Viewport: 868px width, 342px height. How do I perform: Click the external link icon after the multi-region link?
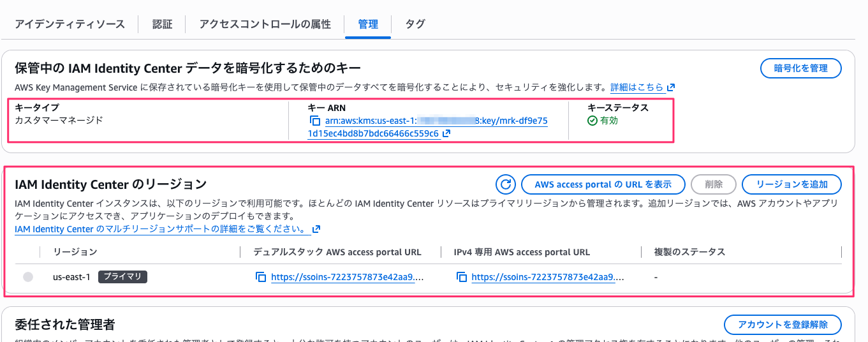(x=317, y=229)
